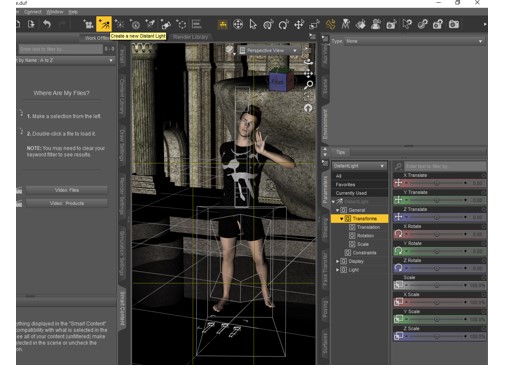Expand the Light group in parameters tree
The width and height of the screenshot is (511, 375).
(338, 270)
